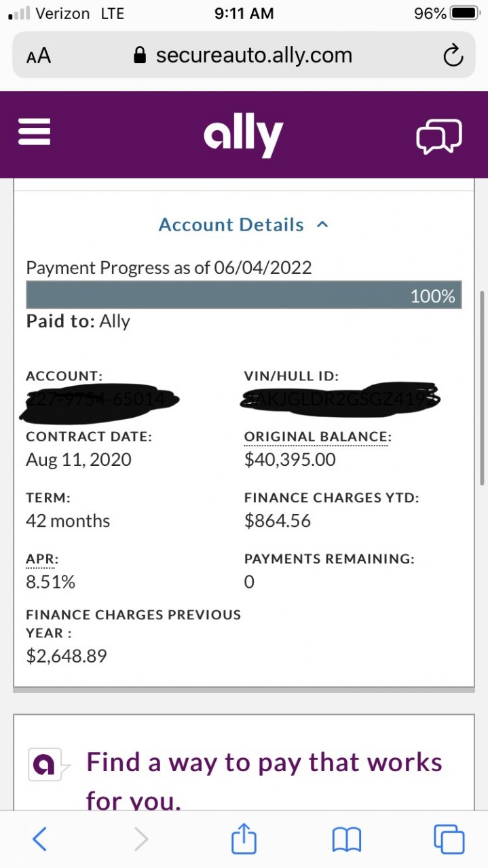
Task: Tap the battery indicator in status bar
Action: tap(466, 14)
